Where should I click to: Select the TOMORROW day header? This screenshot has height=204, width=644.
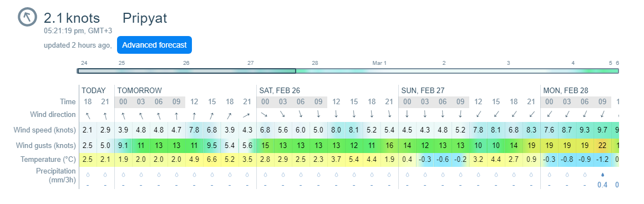coord(139,90)
